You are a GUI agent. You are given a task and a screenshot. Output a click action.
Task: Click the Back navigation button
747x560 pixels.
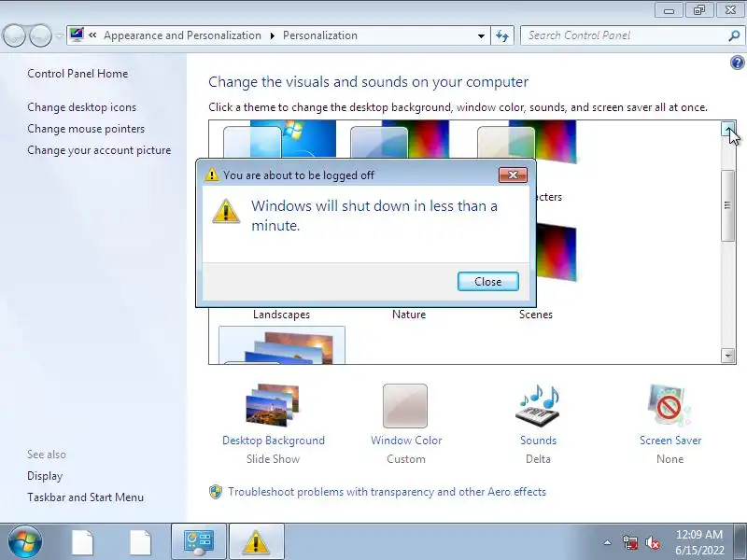[14, 35]
